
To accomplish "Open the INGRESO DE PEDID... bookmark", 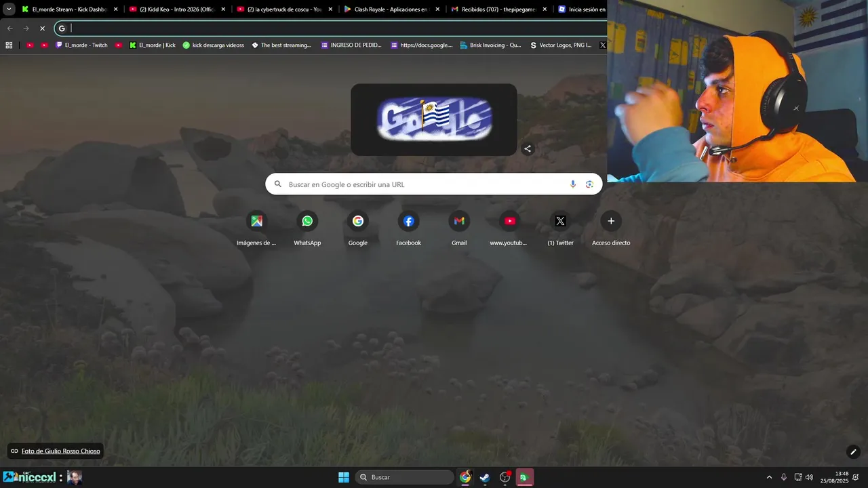I will (x=351, y=45).
